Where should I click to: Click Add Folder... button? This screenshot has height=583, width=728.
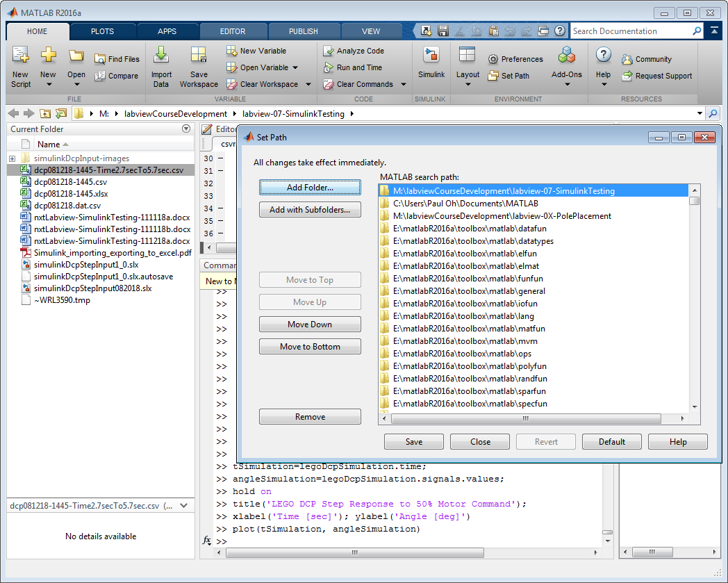(310, 188)
